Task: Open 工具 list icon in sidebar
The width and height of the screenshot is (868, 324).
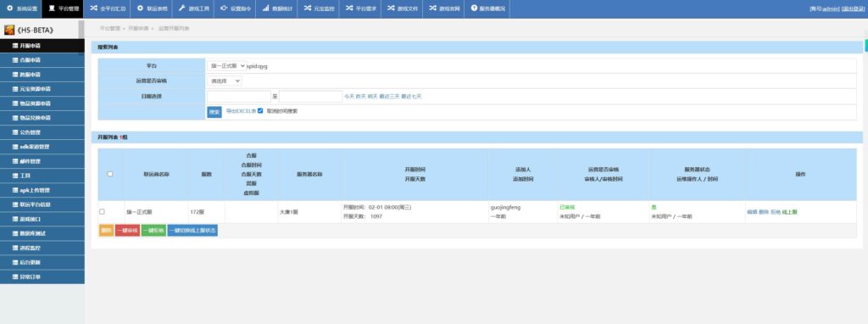Action: (15, 176)
